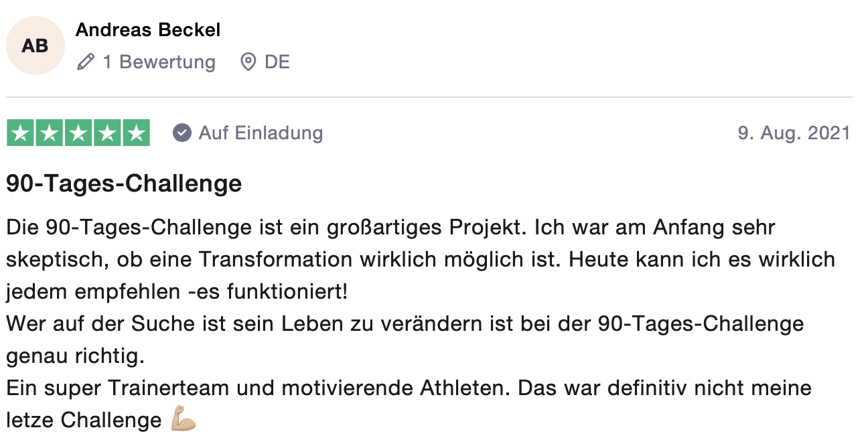Viewport: 868px width, 442px height.
Task: Open the '90-Tages-Challenge' review title
Action: pyautogui.click(x=124, y=183)
